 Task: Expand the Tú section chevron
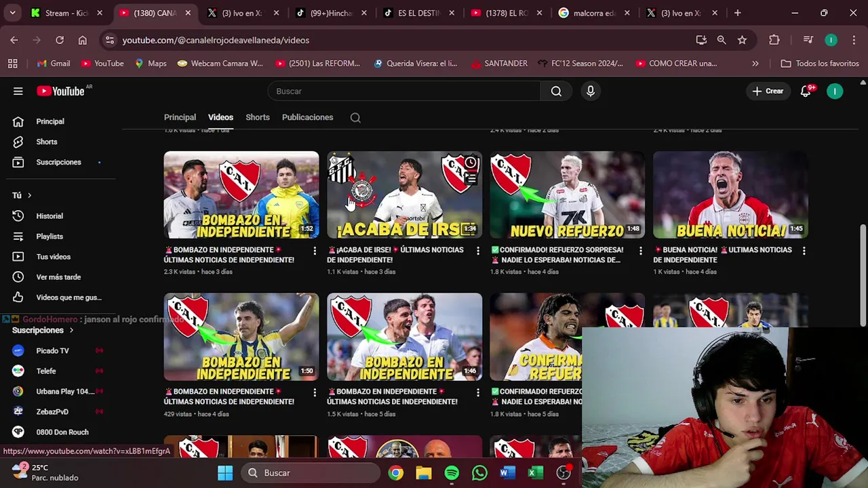(x=29, y=195)
